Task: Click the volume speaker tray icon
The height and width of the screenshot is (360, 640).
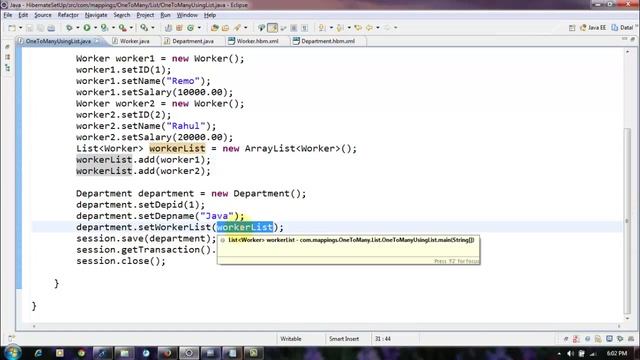Action: tap(570, 353)
